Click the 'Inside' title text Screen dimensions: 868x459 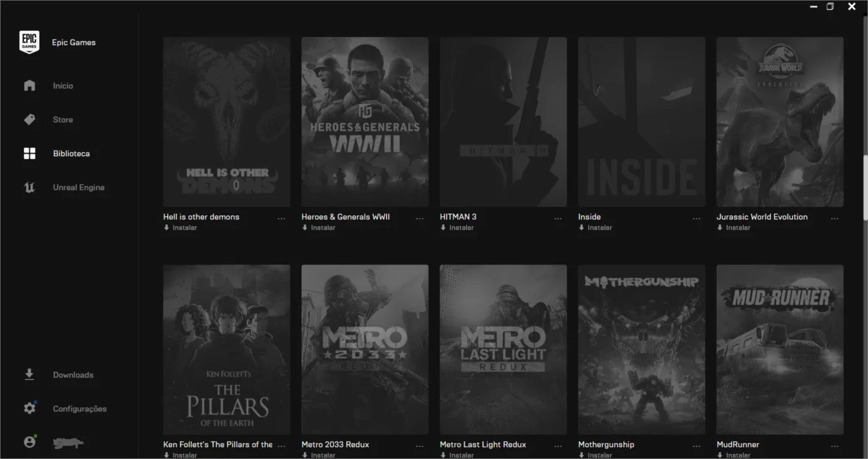coord(589,217)
